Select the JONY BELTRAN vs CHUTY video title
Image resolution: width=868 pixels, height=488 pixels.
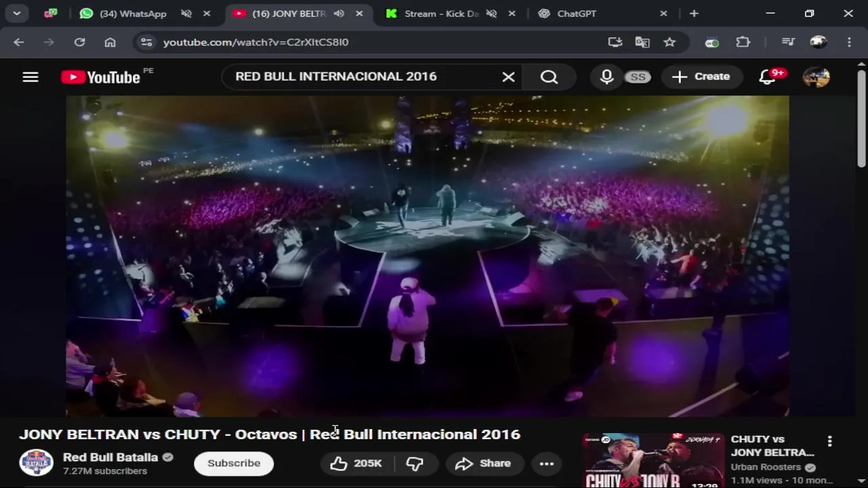point(269,434)
